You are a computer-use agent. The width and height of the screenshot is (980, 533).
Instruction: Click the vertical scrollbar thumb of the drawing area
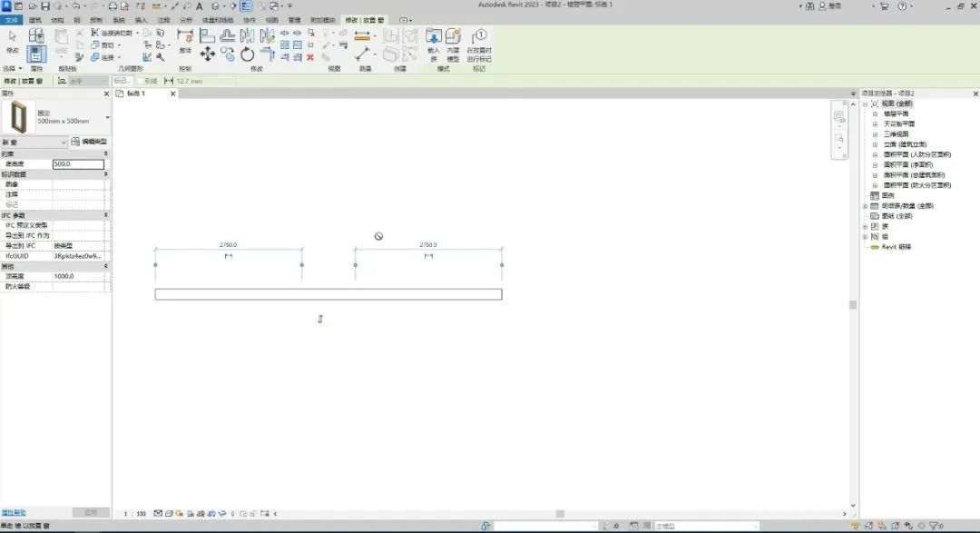(852, 305)
